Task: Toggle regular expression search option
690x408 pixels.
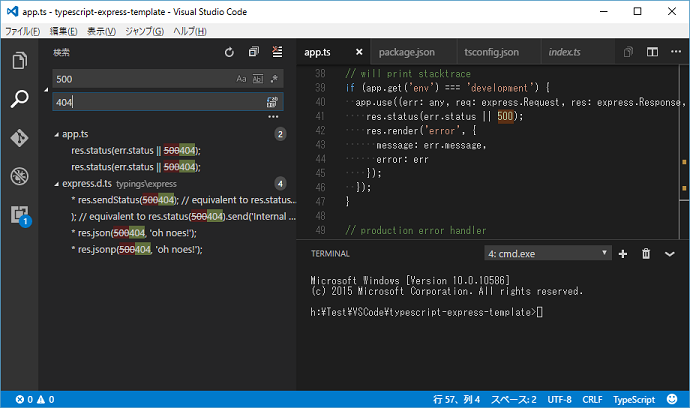Action: click(274, 79)
